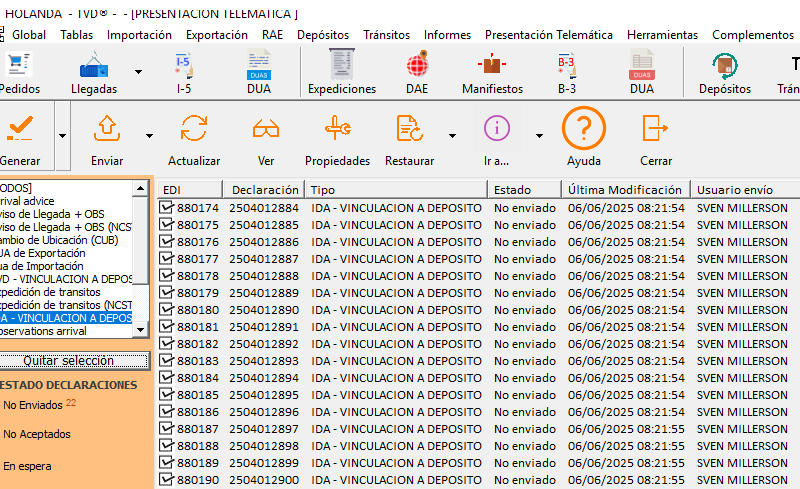Image resolution: width=800 pixels, height=489 pixels.
Task: Open the Expediciones toolbar icon
Action: pos(341,66)
